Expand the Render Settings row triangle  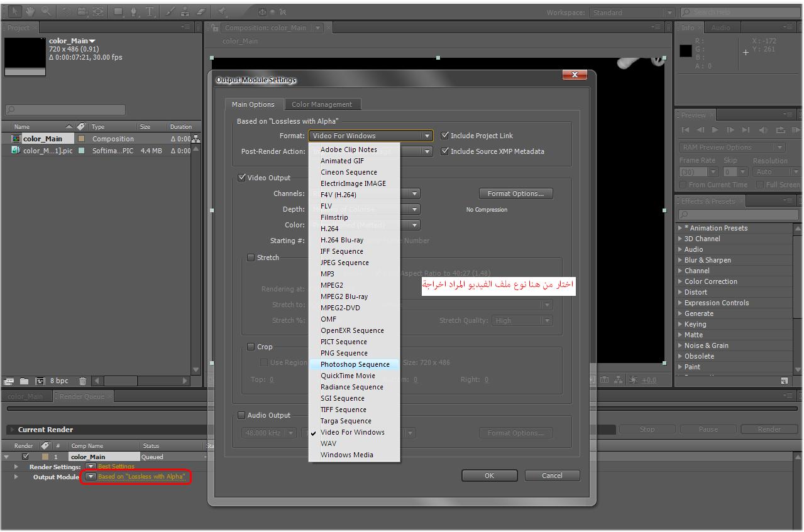[16, 467]
